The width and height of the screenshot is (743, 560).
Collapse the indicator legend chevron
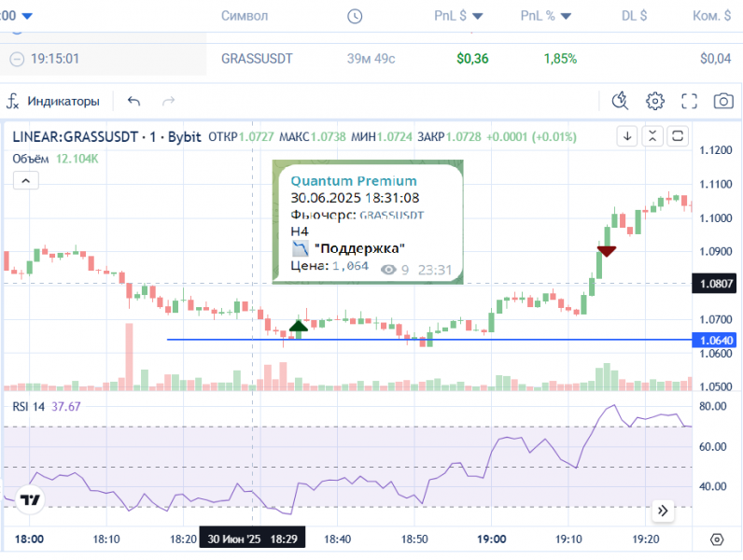tap(26, 180)
